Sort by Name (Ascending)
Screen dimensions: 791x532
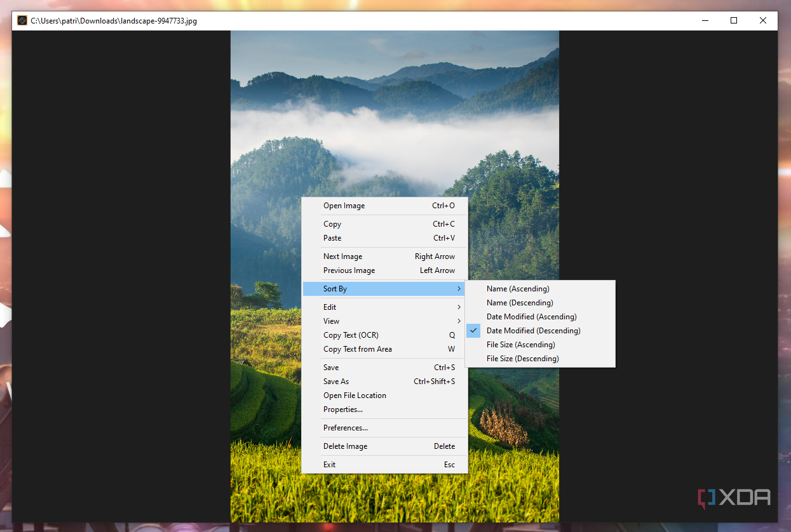[x=541, y=289]
